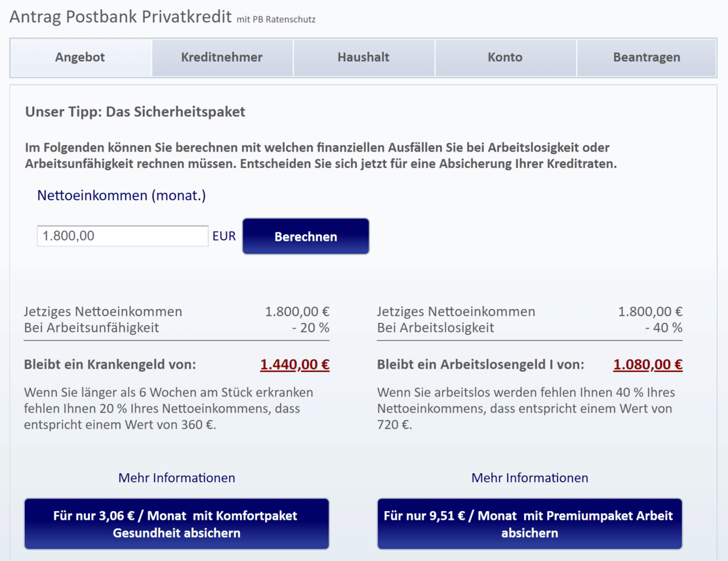Select the Konto tab
The height and width of the screenshot is (561, 728).
click(x=505, y=58)
